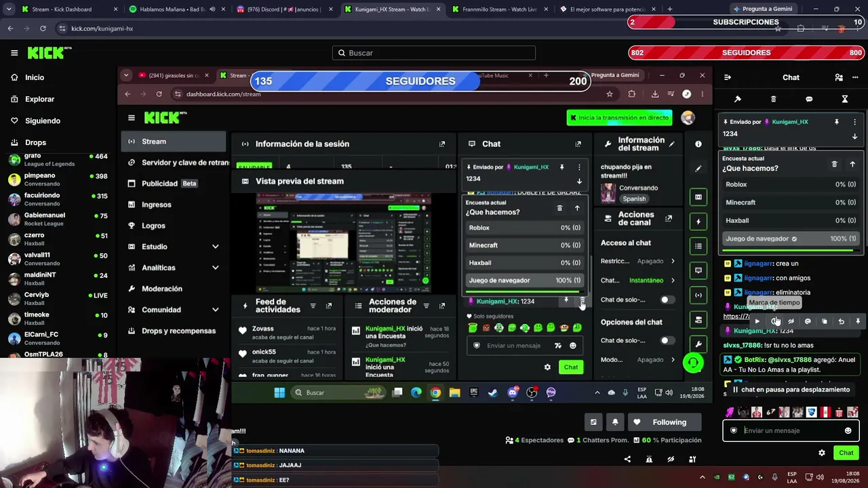The image size is (868, 488).
Task: Go to Inicio in the Kick sidebar
Action: point(35,77)
